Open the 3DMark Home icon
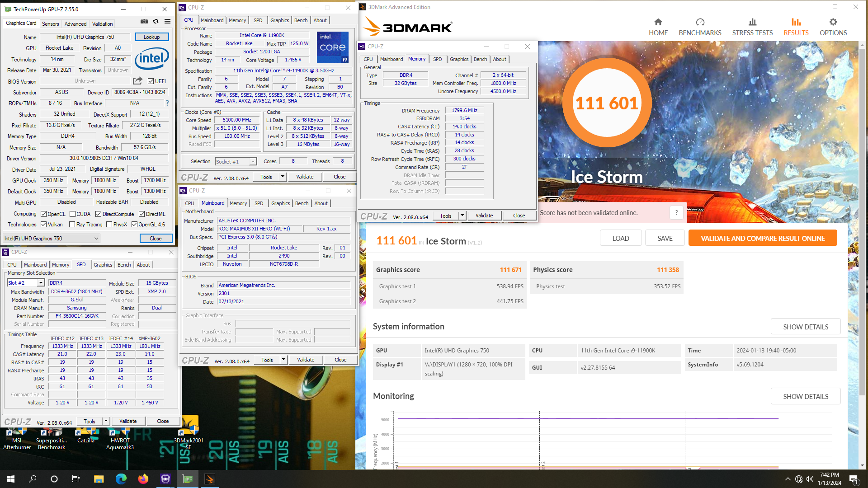868x488 pixels. (658, 22)
